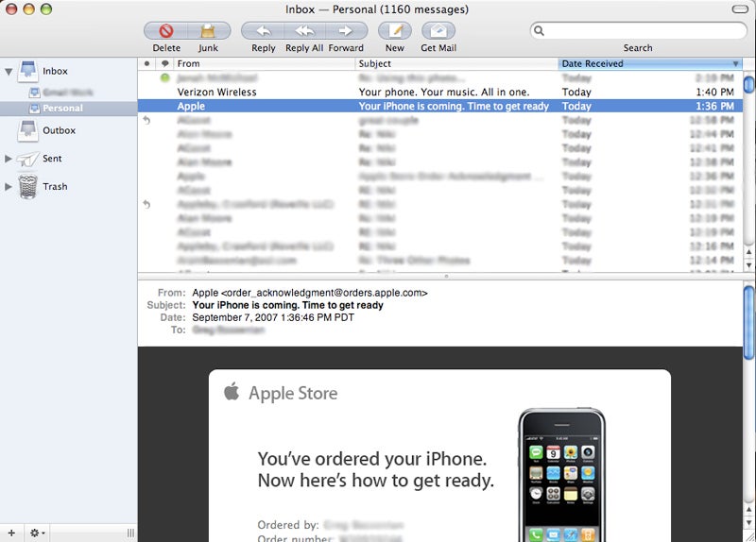
Task: Compose a New message
Action: [395, 31]
